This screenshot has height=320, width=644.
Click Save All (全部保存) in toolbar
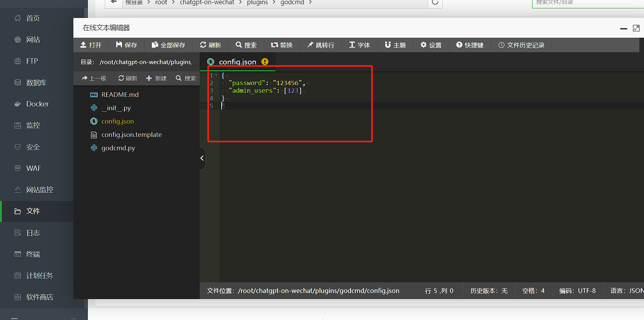point(168,45)
